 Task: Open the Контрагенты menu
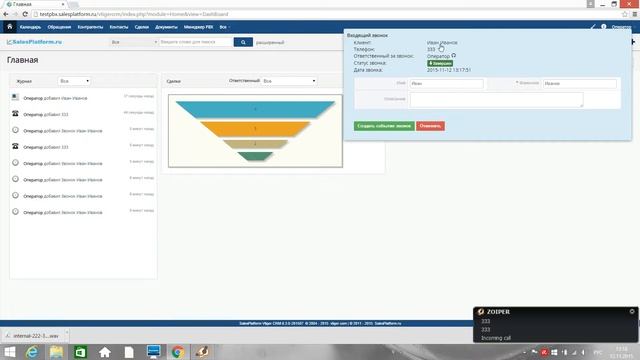tap(90, 27)
